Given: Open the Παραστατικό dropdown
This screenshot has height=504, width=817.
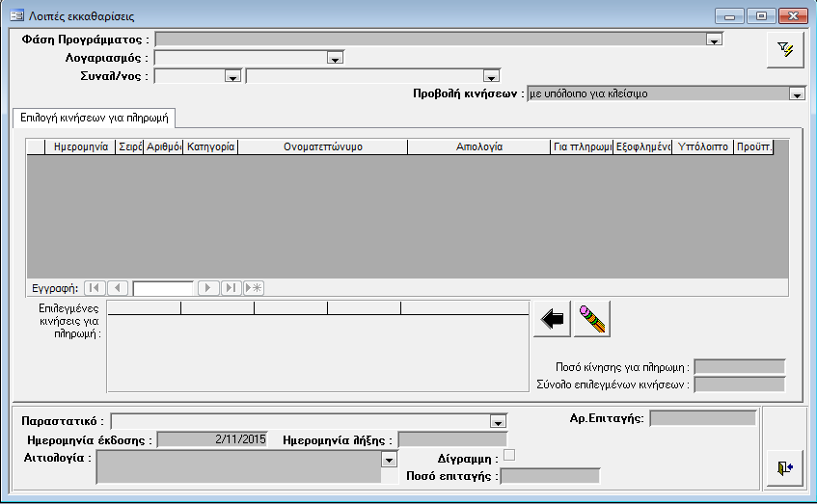Looking at the screenshot, I should tap(498, 422).
